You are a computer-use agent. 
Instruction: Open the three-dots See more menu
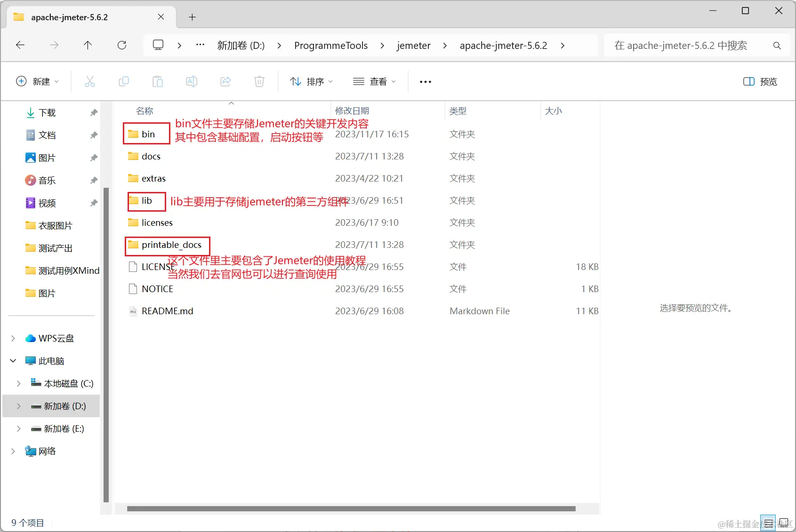coord(426,82)
